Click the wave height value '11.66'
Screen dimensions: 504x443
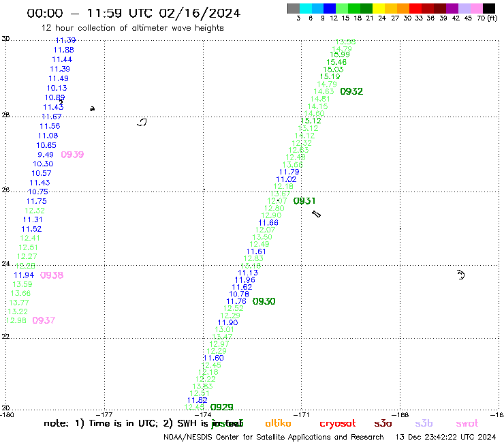point(268,223)
